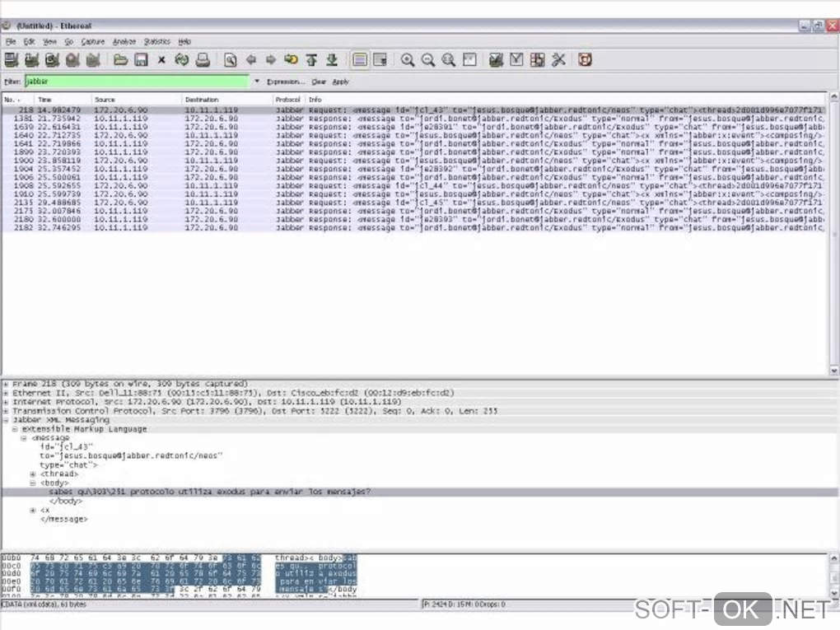This screenshot has width=840, height=630.
Task: Open the View menu
Action: click(x=49, y=41)
